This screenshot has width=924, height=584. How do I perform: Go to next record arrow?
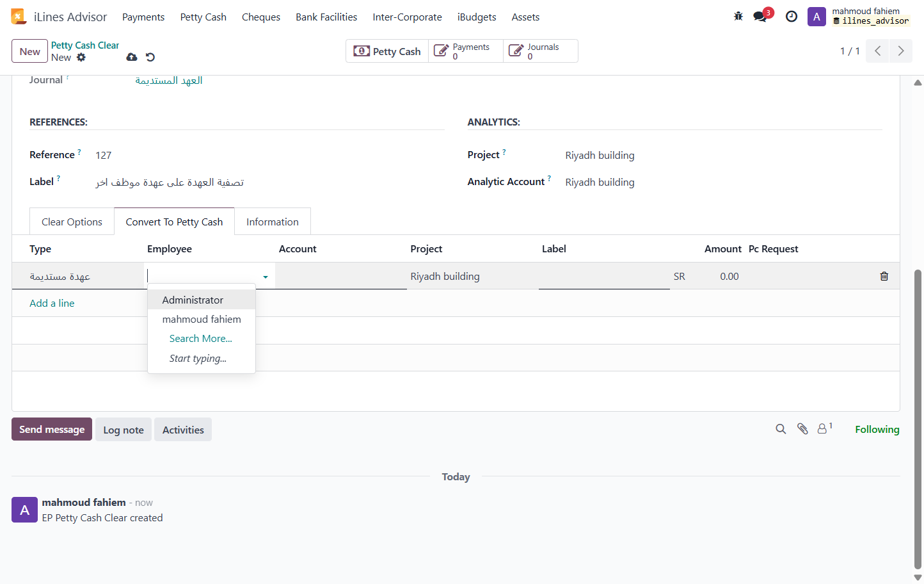901,51
